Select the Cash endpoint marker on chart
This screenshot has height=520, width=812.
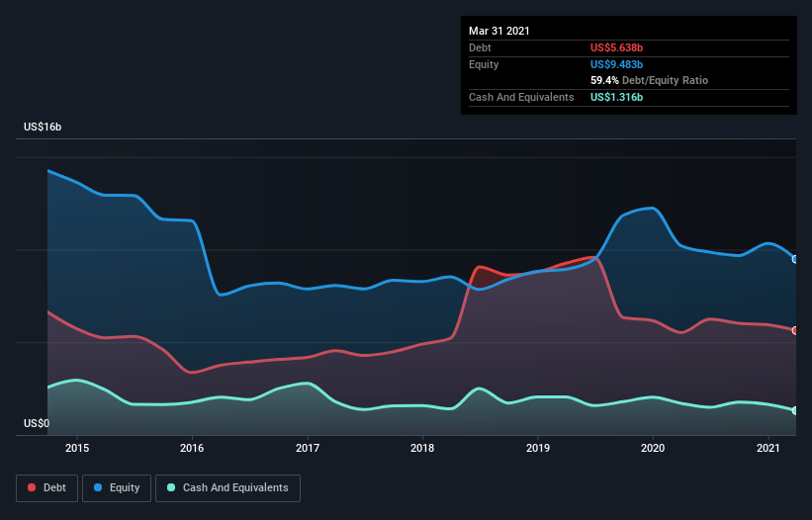coord(795,410)
